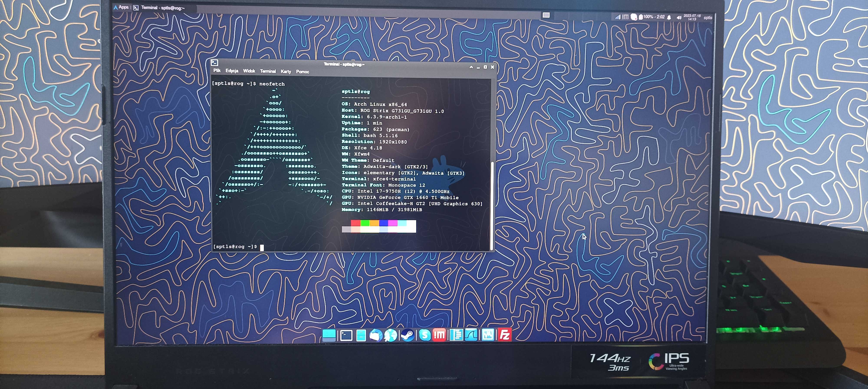Click the 'sptls@rog' neofetch header

coord(355,92)
